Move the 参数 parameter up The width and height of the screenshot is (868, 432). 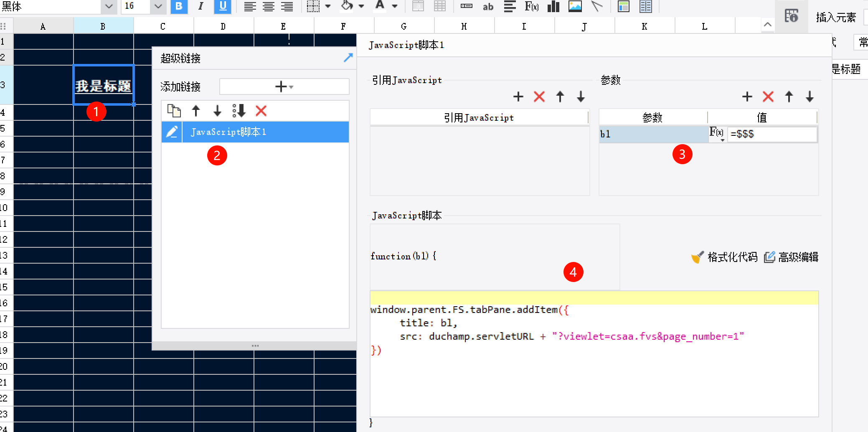point(789,97)
